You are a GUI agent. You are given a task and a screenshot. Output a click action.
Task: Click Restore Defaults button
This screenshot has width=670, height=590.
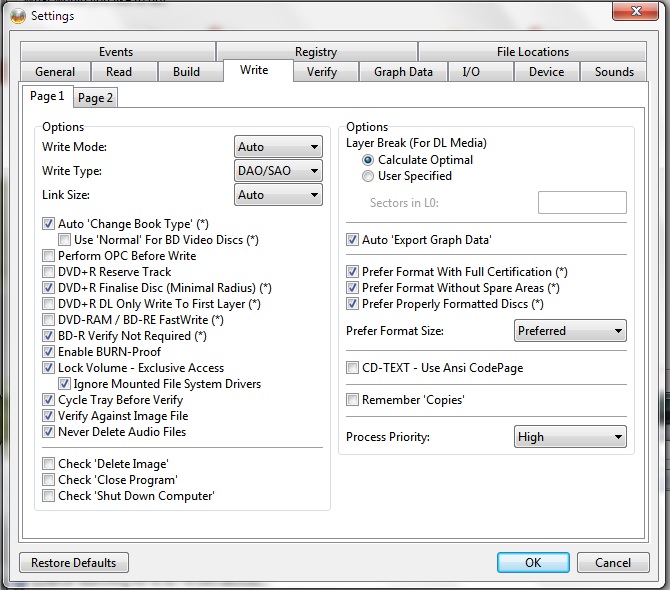point(73,563)
